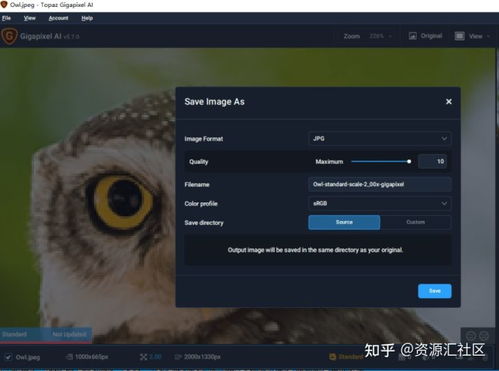This screenshot has height=371, width=499.
Task: Click the Maximum quality label
Action: point(329,162)
